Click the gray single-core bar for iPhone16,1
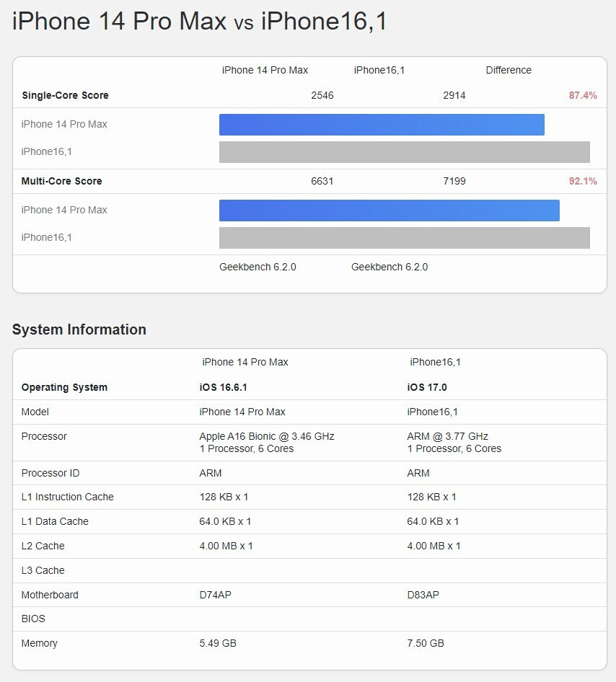616x682 pixels. [x=405, y=152]
